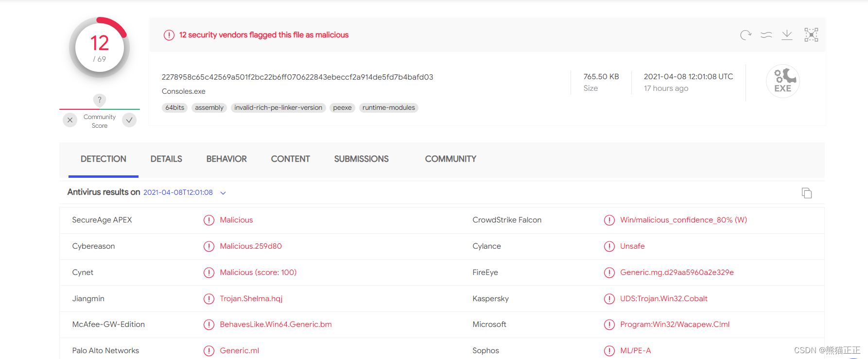Click the 17 hours ago label
868x359 pixels.
666,88
